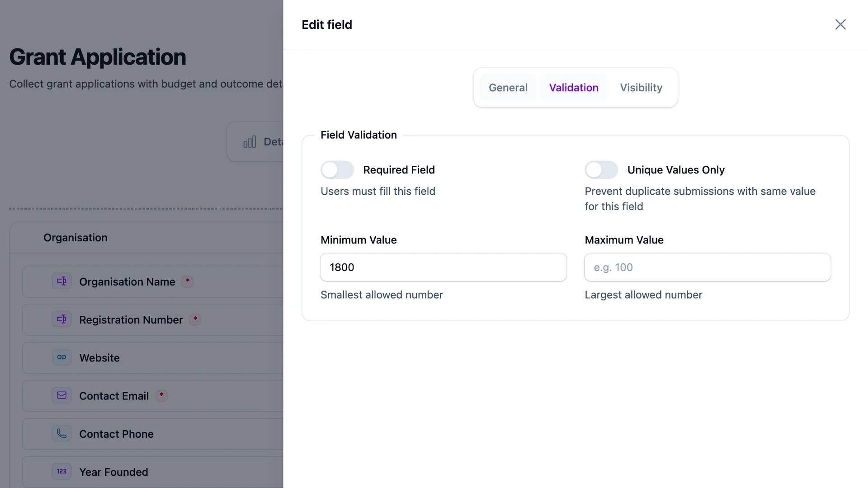Viewport: 868px width, 488px height.
Task: Select the Year Founded field row
Action: (153, 472)
